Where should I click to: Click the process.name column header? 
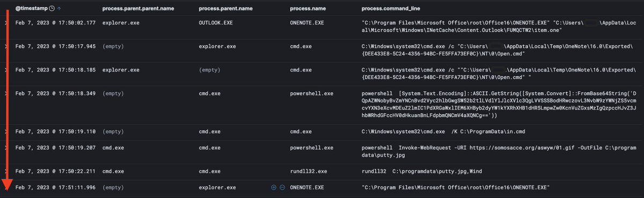click(x=308, y=9)
